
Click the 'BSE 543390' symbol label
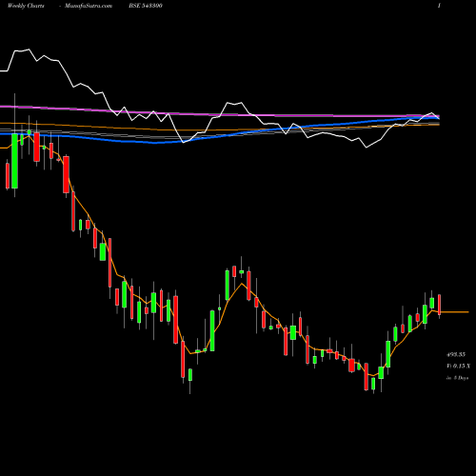tap(146, 6)
